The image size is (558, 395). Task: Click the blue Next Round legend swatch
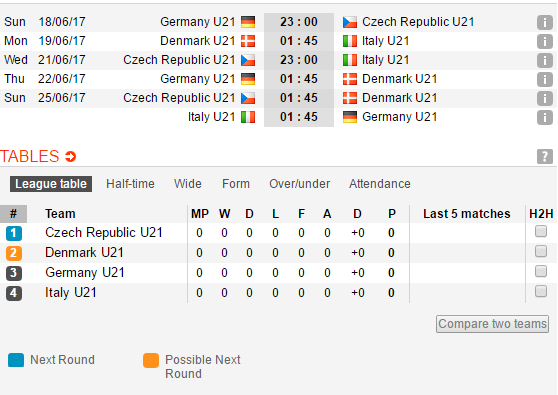pos(16,360)
